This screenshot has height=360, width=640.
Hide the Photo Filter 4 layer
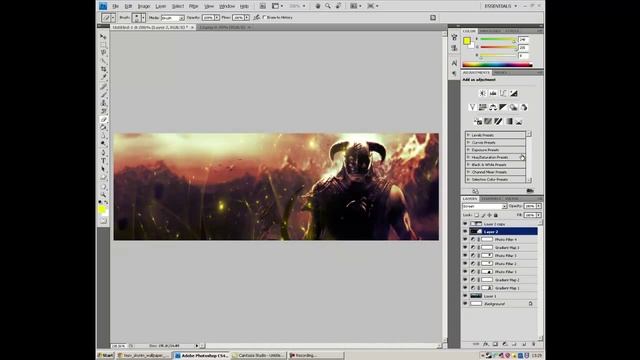pos(465,239)
